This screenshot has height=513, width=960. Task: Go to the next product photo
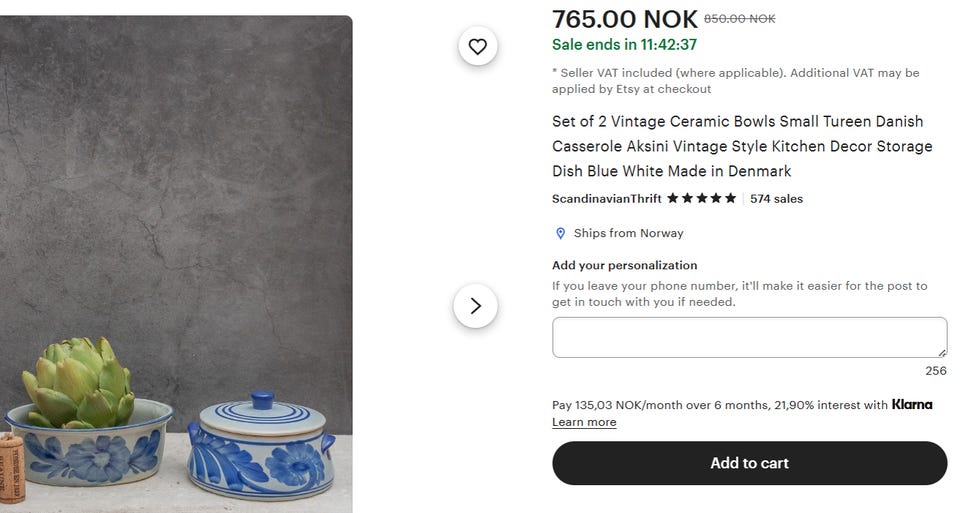point(475,306)
